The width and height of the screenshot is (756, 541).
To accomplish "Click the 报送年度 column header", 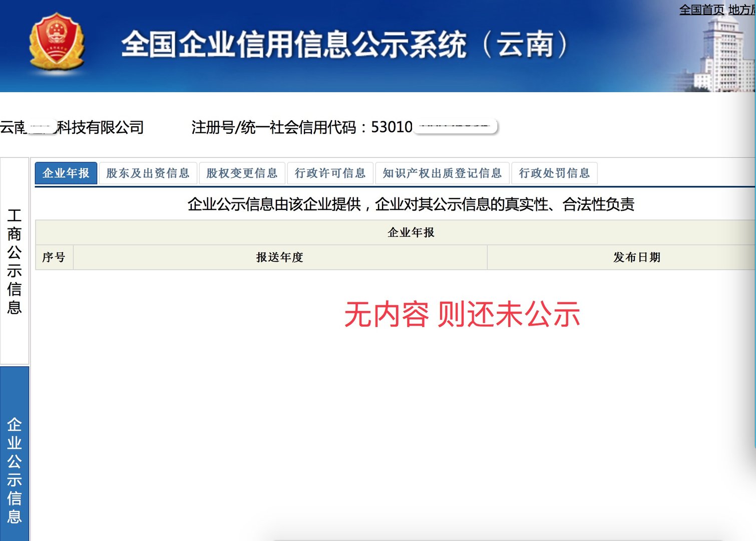I will pyautogui.click(x=279, y=257).
